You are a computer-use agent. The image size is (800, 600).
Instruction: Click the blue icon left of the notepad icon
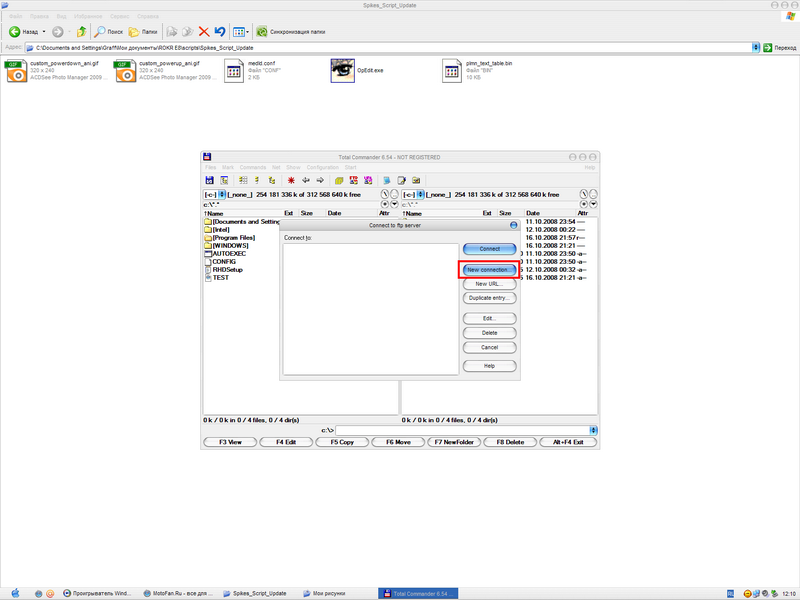[x=387, y=180]
